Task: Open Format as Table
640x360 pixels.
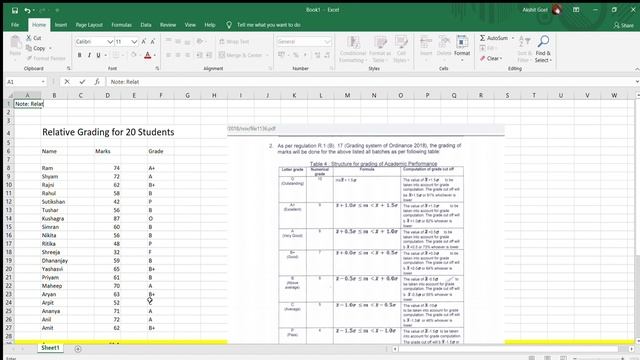Action: point(380,49)
